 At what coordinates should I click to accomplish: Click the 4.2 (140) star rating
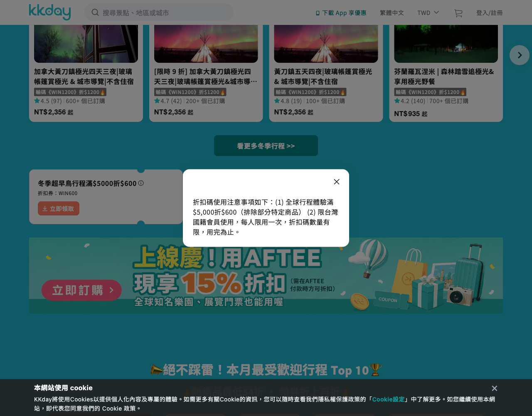(x=410, y=101)
